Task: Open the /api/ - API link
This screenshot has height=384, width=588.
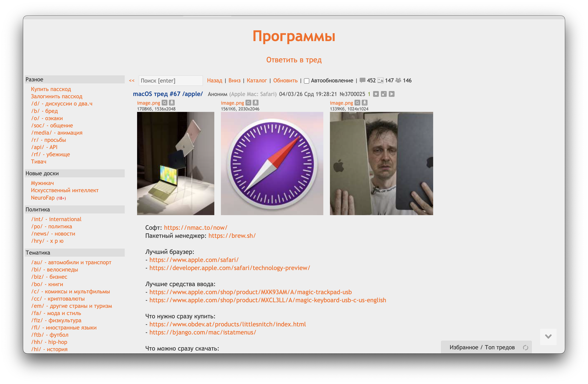Action: (x=44, y=147)
